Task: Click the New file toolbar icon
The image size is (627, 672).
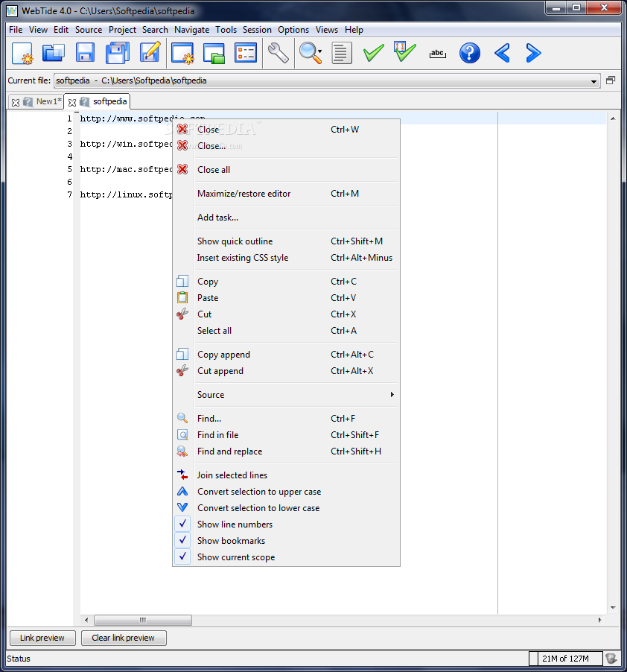Action: coord(22,53)
